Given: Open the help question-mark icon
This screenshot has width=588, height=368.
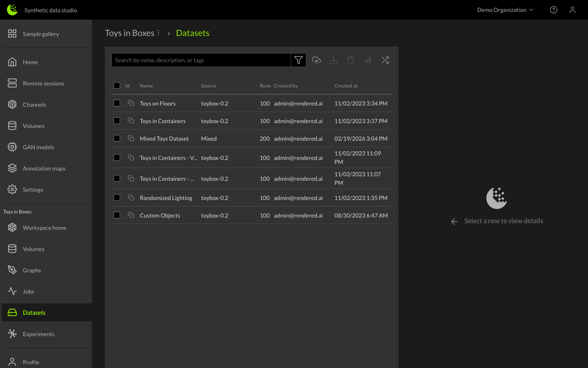Looking at the screenshot, I should pyautogui.click(x=554, y=9).
